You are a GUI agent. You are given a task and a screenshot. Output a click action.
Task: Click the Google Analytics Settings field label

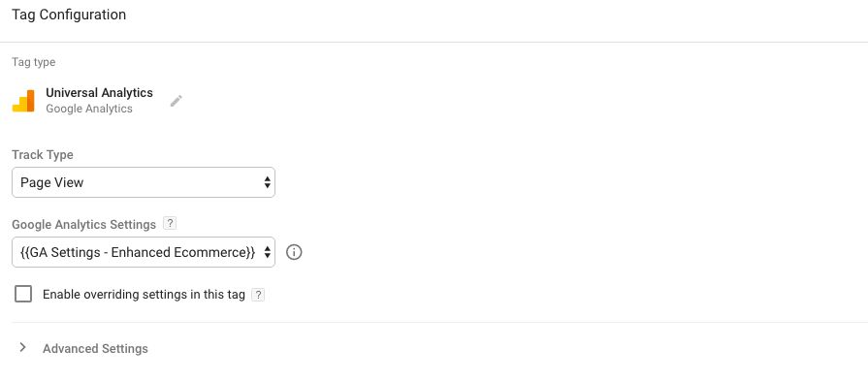click(83, 225)
